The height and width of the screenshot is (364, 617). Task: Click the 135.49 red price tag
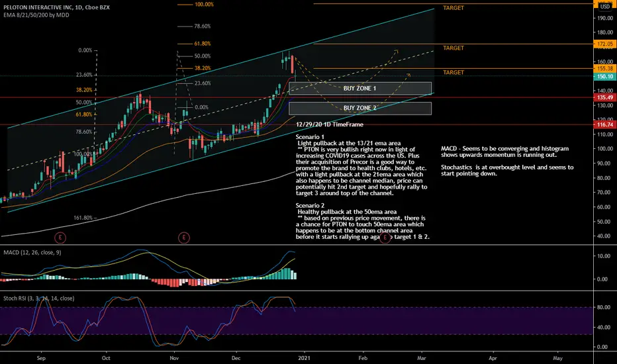point(605,97)
